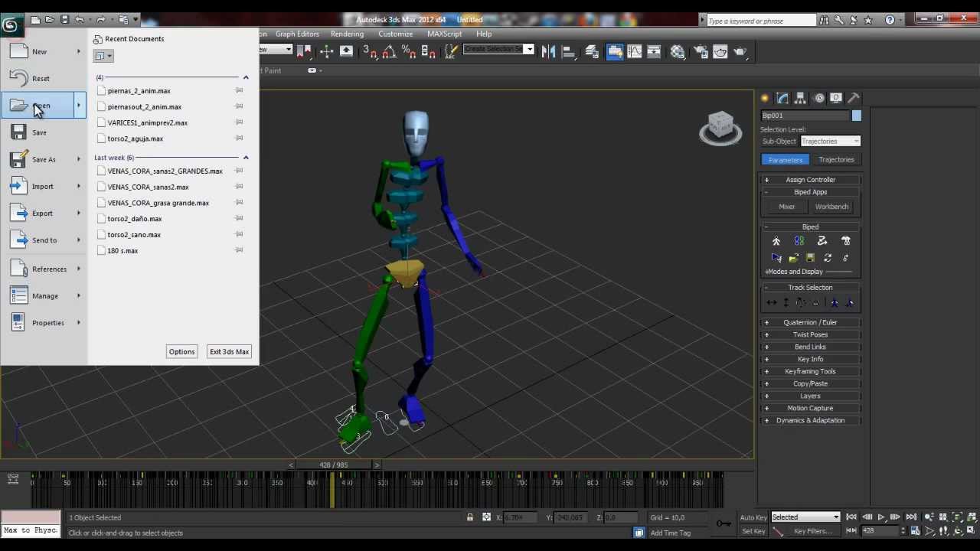980x551 pixels.
Task: Open the Motion panel tab icon
Action: (818, 98)
